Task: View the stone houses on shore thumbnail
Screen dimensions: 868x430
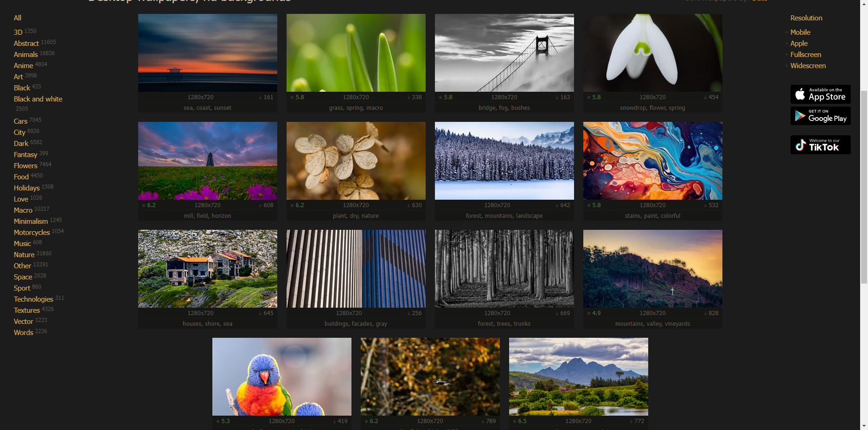Action: click(208, 269)
